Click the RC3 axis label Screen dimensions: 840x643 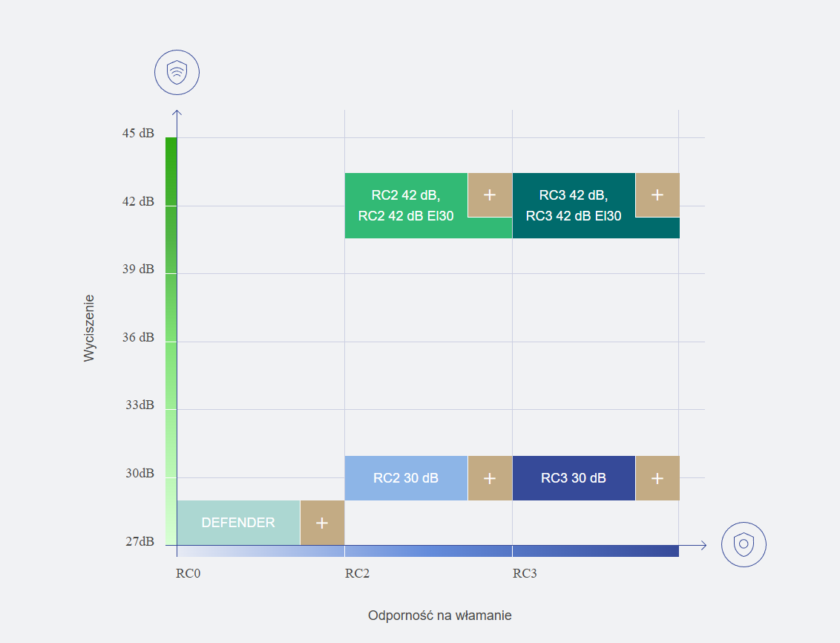click(x=525, y=574)
